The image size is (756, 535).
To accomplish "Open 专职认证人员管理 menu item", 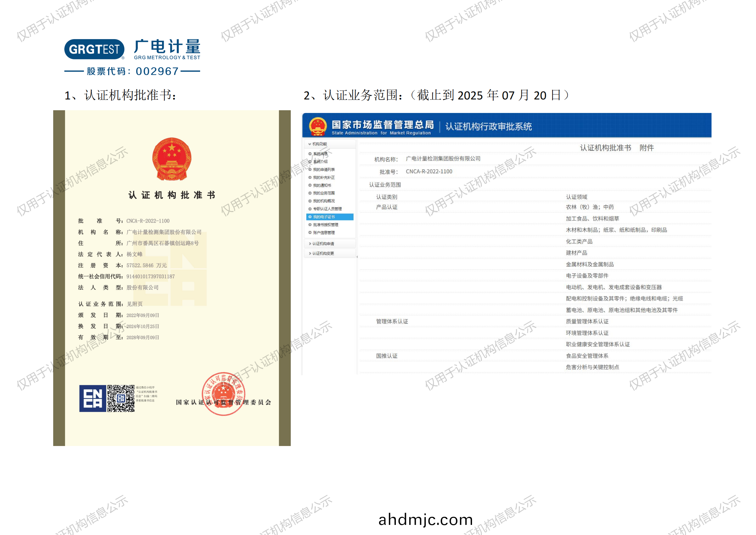I will coord(327,209).
